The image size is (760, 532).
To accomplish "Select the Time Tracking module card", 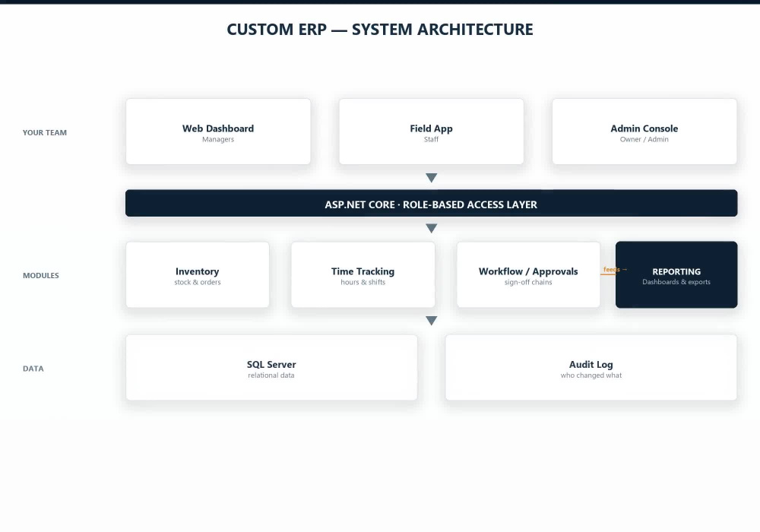I will click(x=363, y=274).
